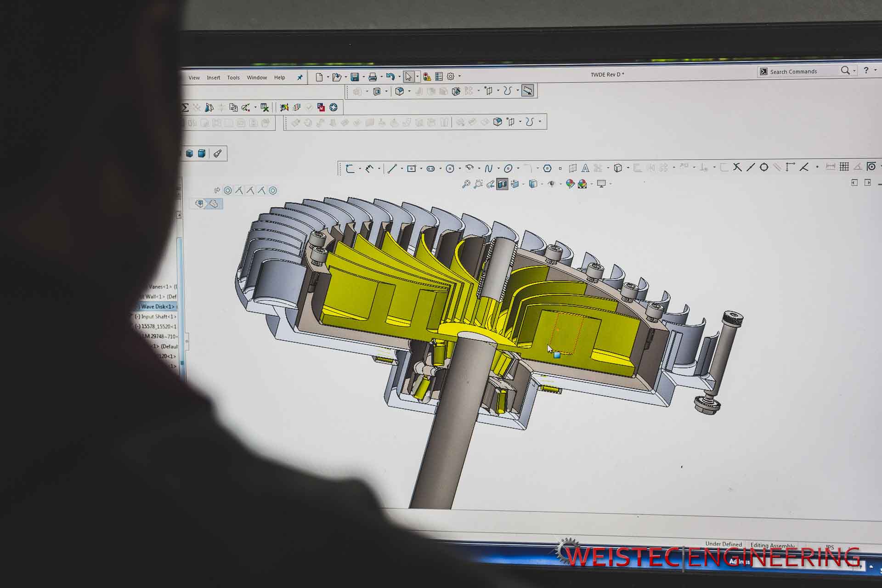Open the Select tool dropdown arrow
This screenshot has width=882, height=588.
click(417, 77)
